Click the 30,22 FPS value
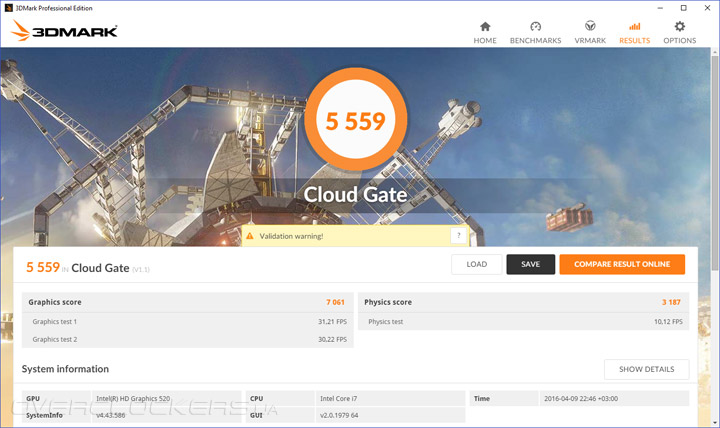 click(x=332, y=339)
